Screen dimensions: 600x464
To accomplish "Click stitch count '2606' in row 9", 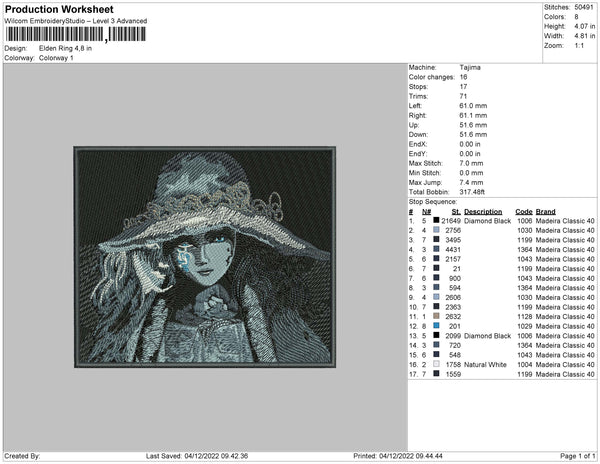I will coord(453,298).
